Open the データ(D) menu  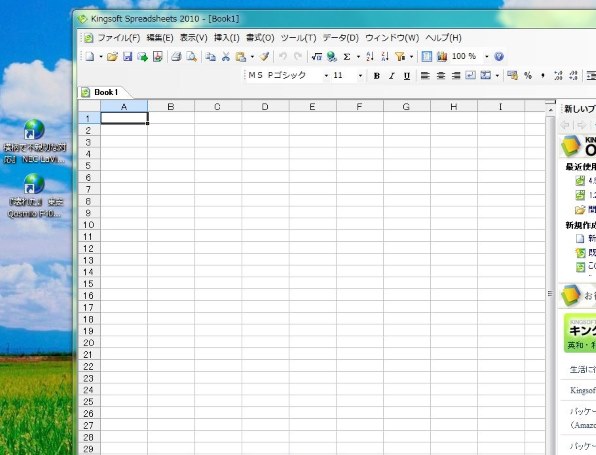click(x=341, y=38)
